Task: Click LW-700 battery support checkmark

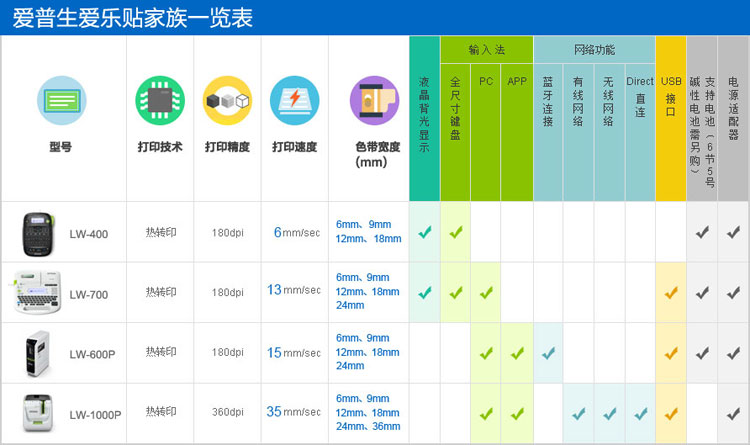Action: pyautogui.click(x=702, y=292)
